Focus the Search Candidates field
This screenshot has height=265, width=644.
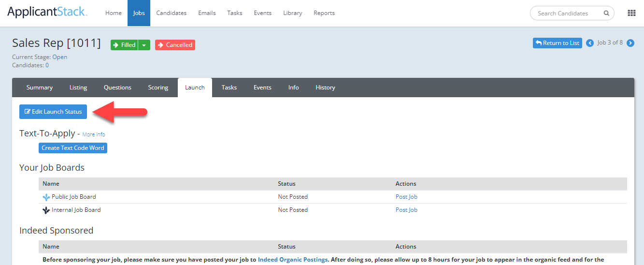(x=572, y=13)
